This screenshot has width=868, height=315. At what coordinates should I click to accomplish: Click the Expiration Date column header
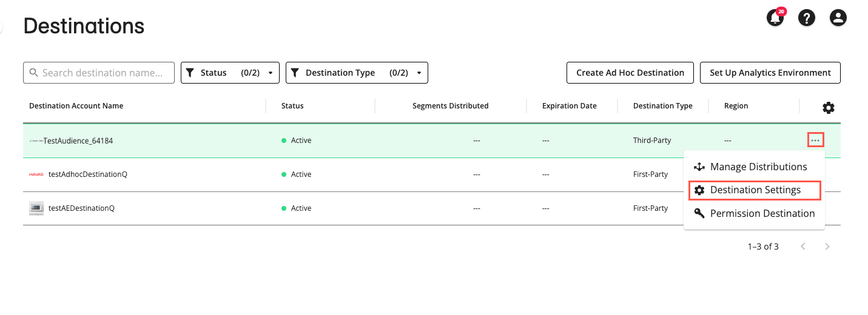click(x=570, y=106)
